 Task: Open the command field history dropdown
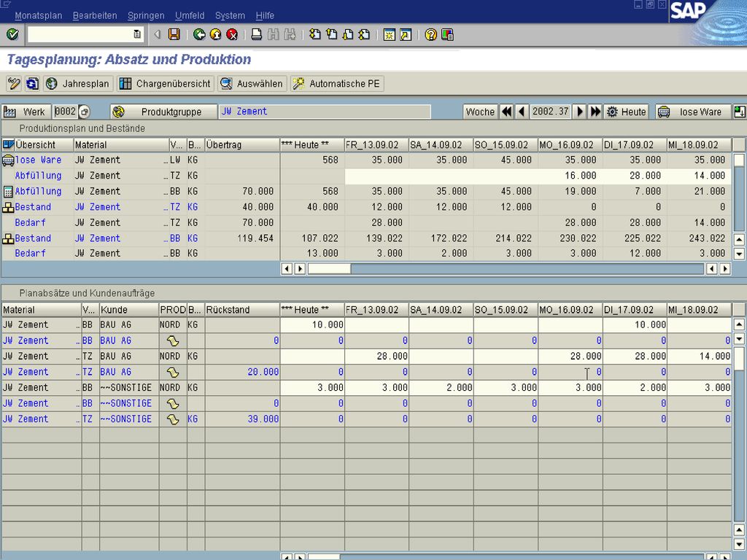pyautogui.click(x=137, y=34)
